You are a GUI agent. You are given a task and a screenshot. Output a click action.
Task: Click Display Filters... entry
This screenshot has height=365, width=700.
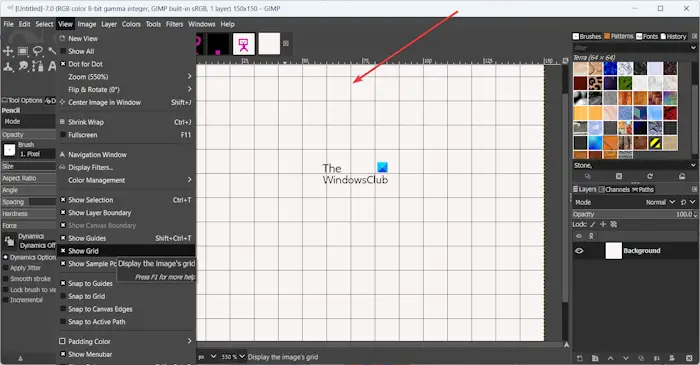(x=91, y=168)
